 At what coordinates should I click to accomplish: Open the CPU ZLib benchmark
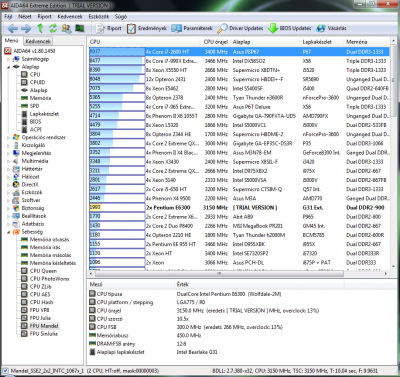click(x=36, y=286)
